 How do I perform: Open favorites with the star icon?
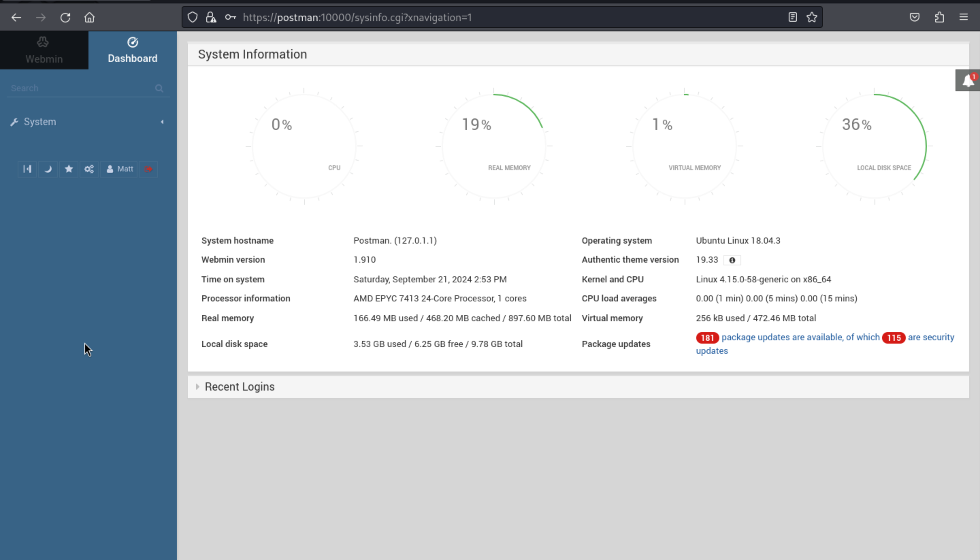[69, 169]
